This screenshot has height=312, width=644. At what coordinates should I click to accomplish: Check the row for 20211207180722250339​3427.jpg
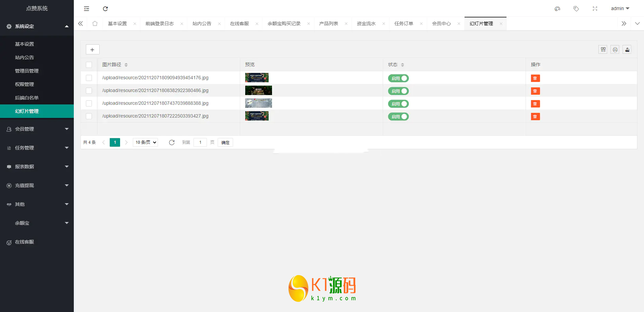click(x=89, y=116)
